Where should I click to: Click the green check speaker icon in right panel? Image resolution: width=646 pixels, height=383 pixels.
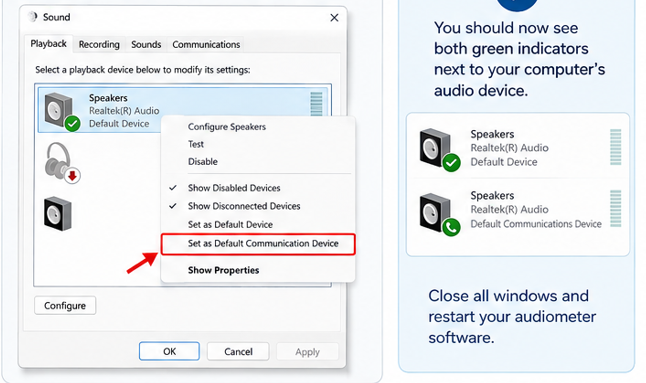coord(440,149)
